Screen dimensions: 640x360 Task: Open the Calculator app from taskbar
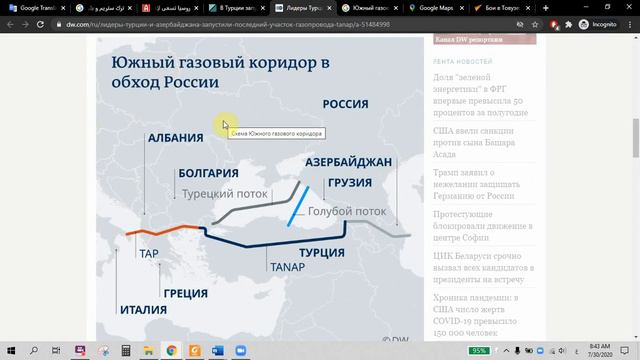(x=126, y=351)
